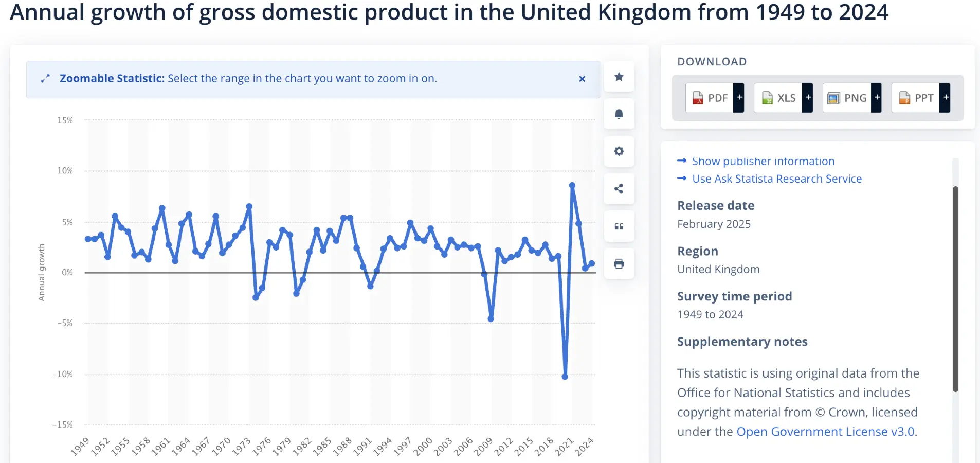Dismiss the Zoomable Statistic banner
Viewport: 980px width, 463px height.
(582, 79)
